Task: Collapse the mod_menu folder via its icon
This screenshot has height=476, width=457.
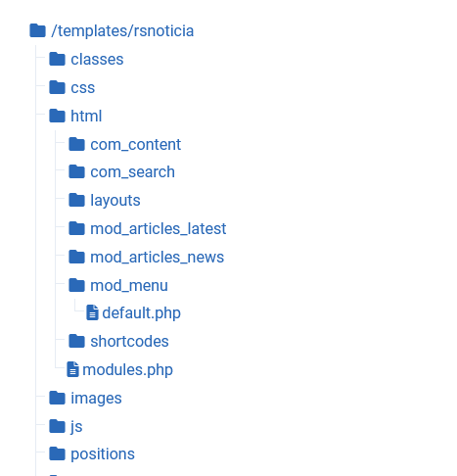Action: [x=76, y=285]
